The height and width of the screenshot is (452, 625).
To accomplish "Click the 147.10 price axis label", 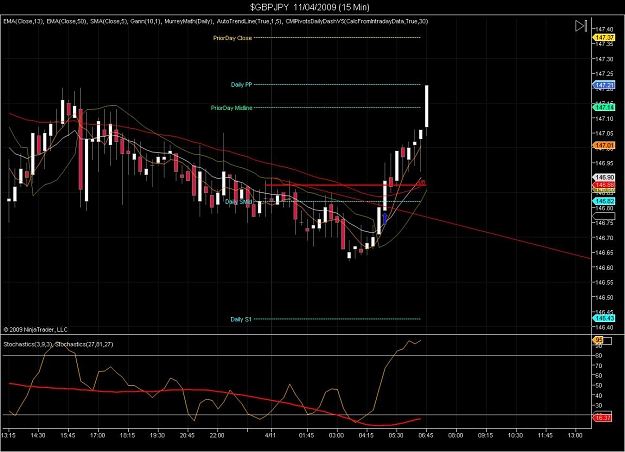I will pyautogui.click(x=604, y=118).
